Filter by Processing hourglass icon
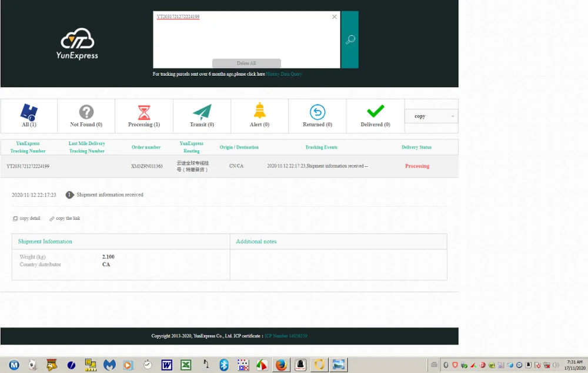The width and height of the screenshot is (588, 373). coord(144,116)
